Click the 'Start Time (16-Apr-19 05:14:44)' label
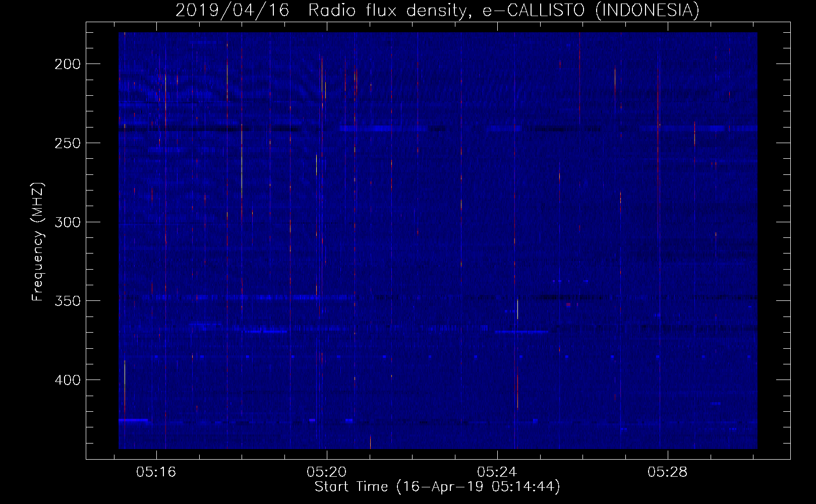Image resolution: width=816 pixels, height=504 pixels. point(437,487)
